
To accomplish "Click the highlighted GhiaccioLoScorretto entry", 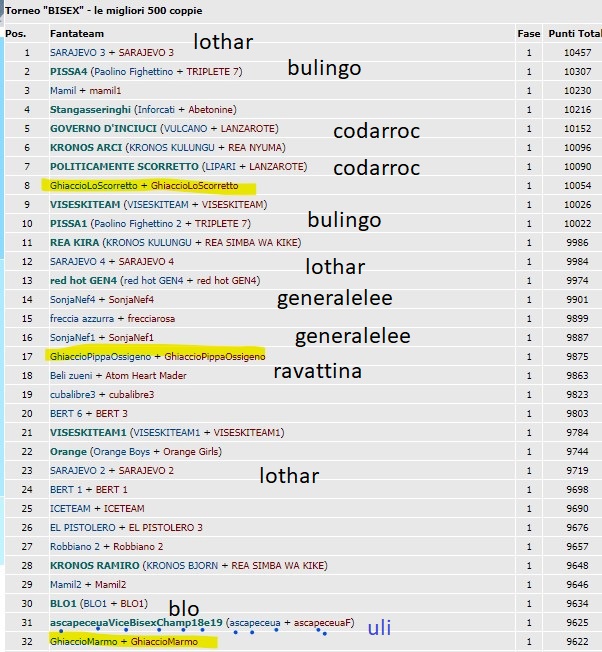I will pyautogui.click(x=144, y=186).
